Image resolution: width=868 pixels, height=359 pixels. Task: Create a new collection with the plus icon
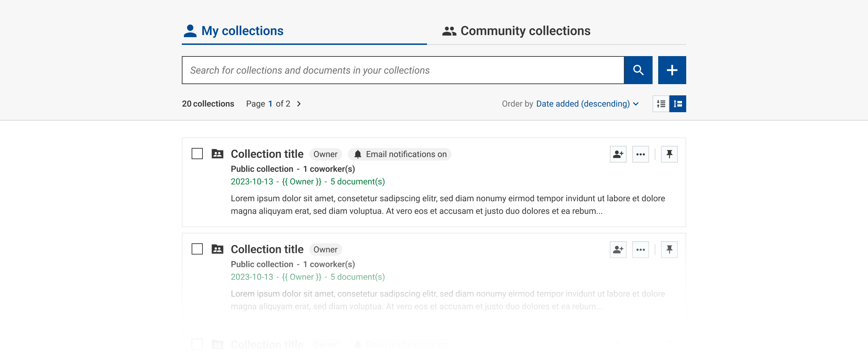(x=672, y=70)
